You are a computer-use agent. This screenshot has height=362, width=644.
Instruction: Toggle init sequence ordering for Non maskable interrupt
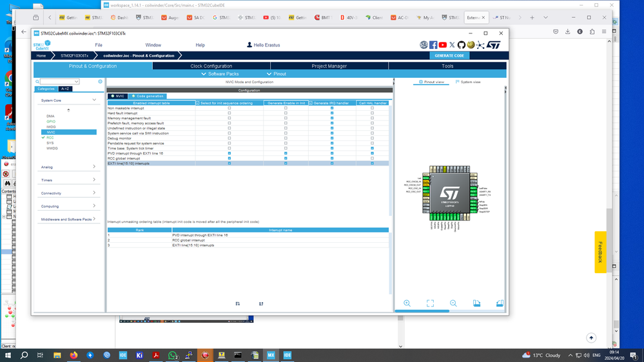(229, 108)
